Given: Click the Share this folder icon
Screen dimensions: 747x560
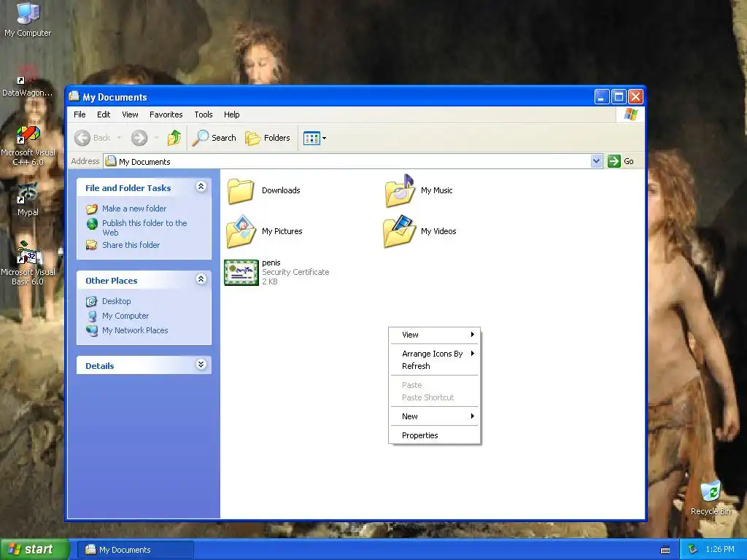Looking at the screenshot, I should [x=92, y=245].
